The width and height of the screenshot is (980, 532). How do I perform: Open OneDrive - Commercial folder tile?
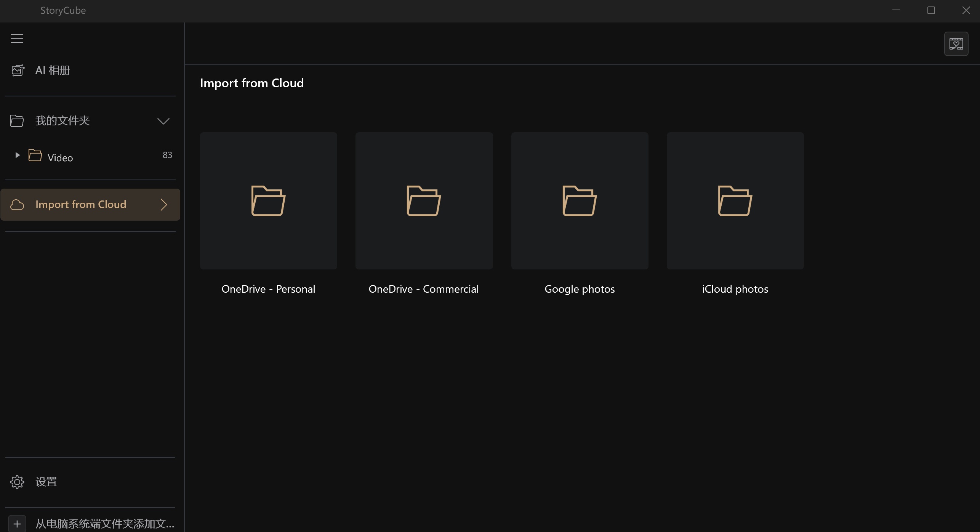[424, 201]
